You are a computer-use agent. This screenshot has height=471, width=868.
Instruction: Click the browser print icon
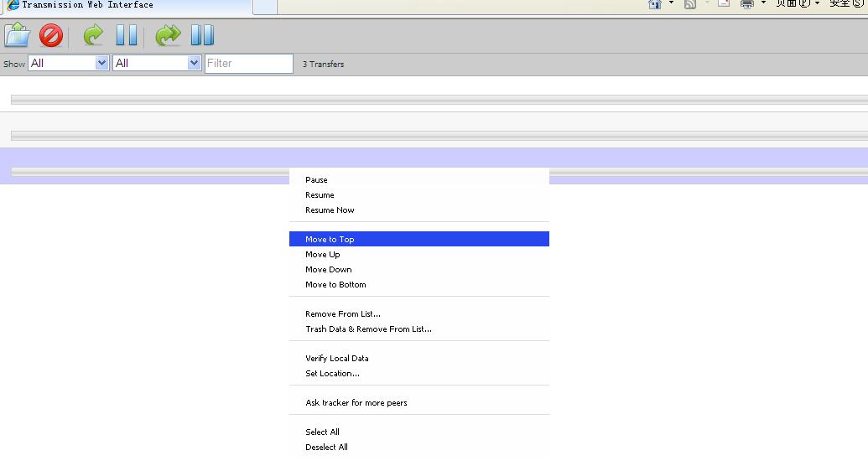pyautogui.click(x=747, y=4)
